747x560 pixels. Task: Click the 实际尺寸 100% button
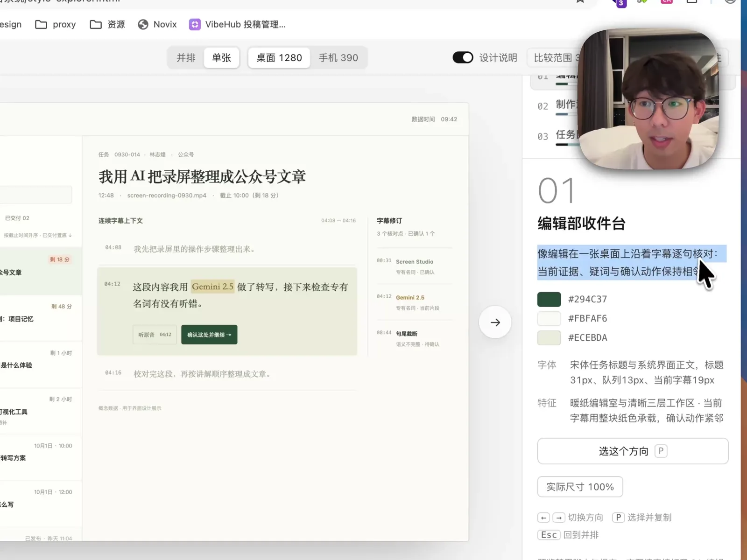pos(580,487)
